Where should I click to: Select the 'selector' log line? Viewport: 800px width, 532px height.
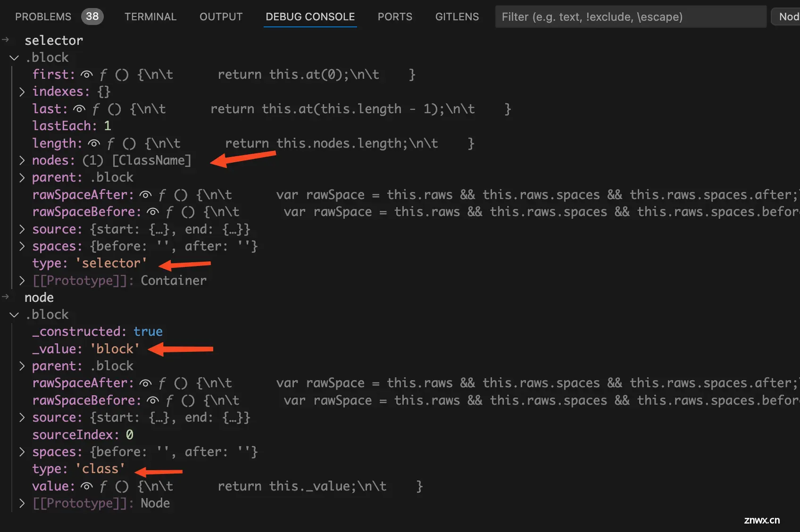coord(54,41)
